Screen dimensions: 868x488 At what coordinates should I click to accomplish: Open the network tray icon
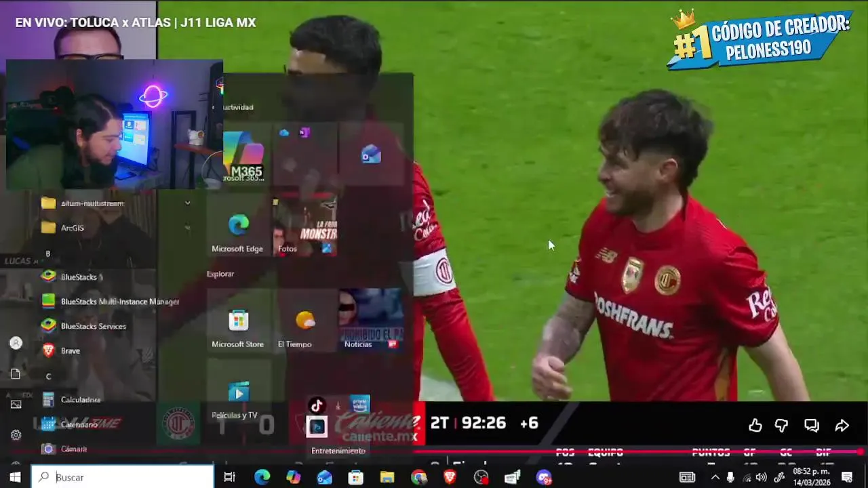coord(747,477)
